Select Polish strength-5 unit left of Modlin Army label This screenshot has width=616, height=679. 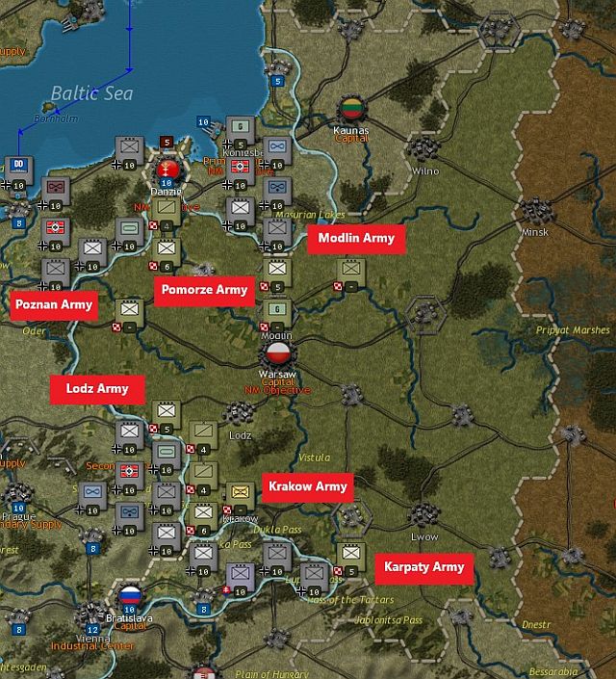[277, 272]
